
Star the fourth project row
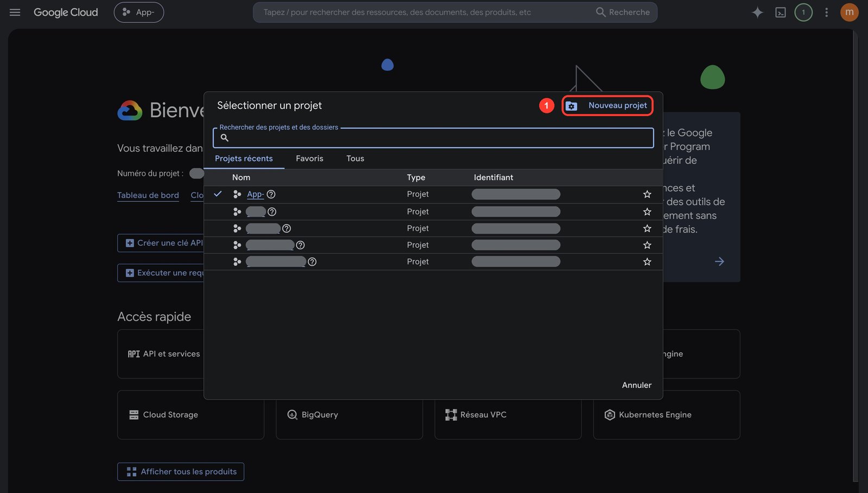click(x=647, y=245)
